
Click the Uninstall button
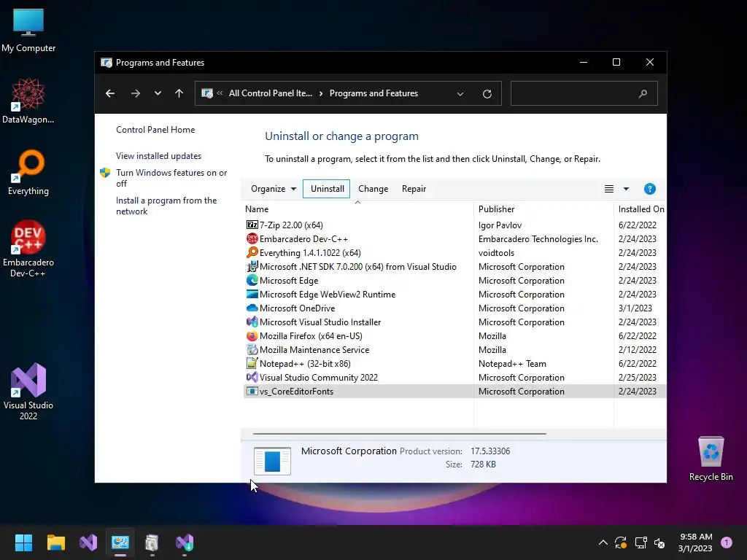327,189
